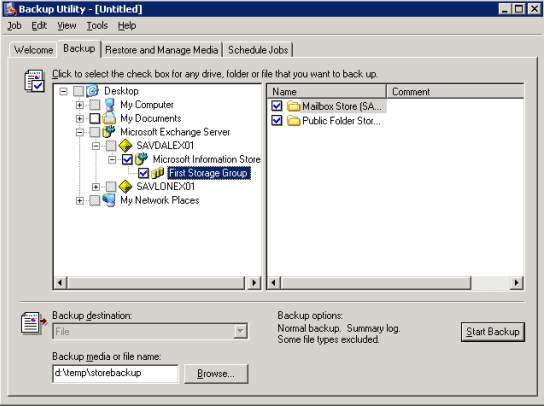Screen dimensions: 544x406
Task: Expand the SAVLONEX01 tree node
Action: pos(96,187)
